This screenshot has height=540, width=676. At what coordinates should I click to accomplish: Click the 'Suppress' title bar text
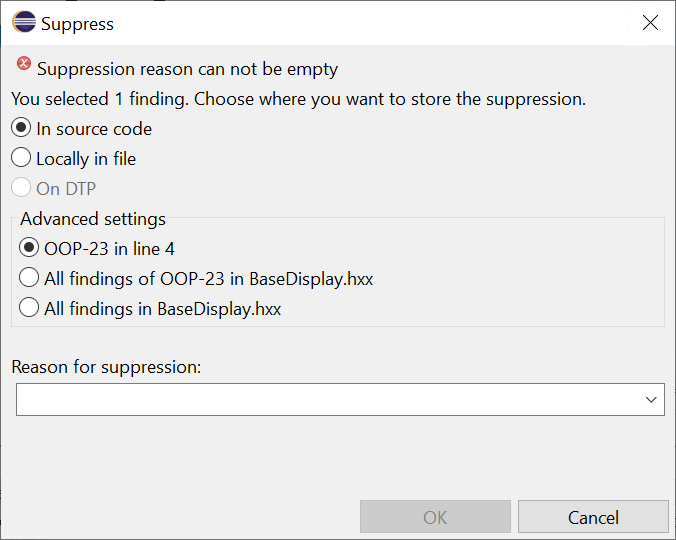(78, 24)
